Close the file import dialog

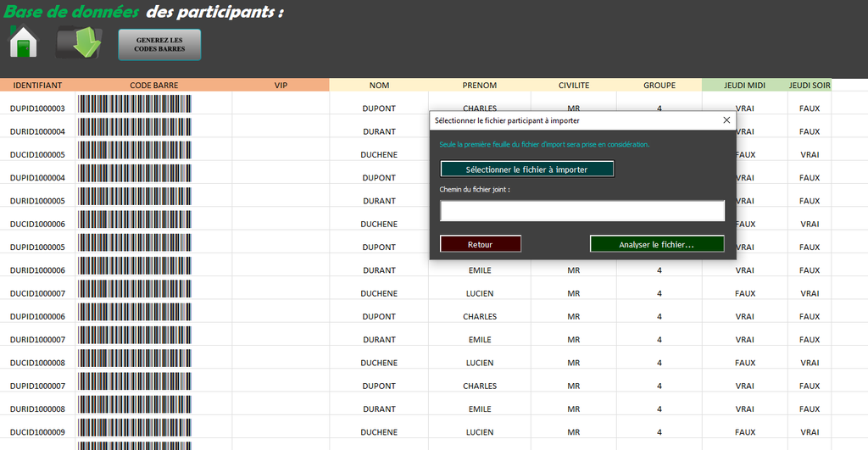[726, 120]
